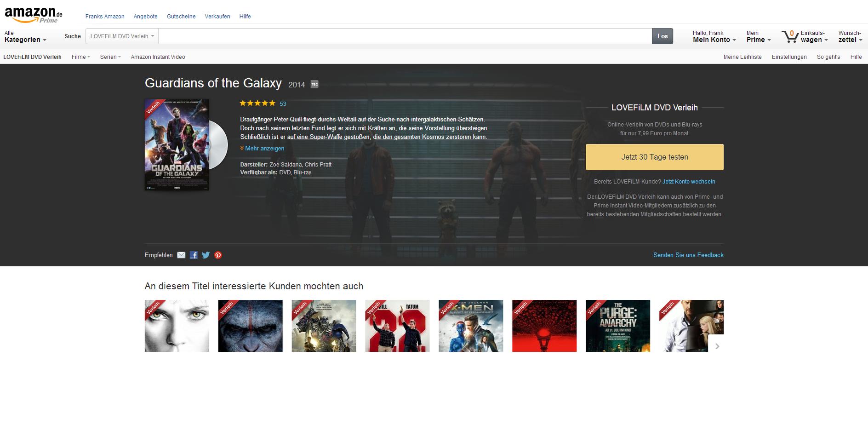
Task: Open The Purge: Anarchy thumbnail
Action: [618, 326]
